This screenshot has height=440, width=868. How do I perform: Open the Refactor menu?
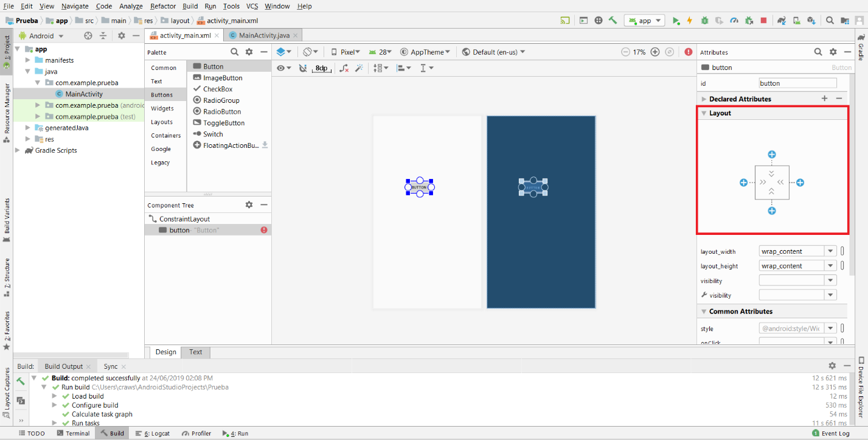[162, 6]
